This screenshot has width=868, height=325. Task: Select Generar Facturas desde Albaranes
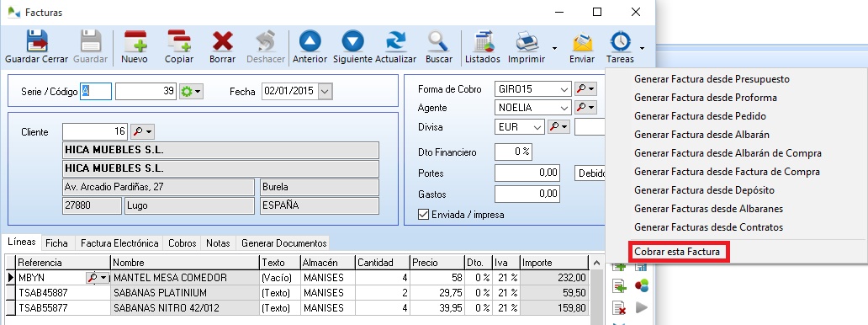point(708,209)
